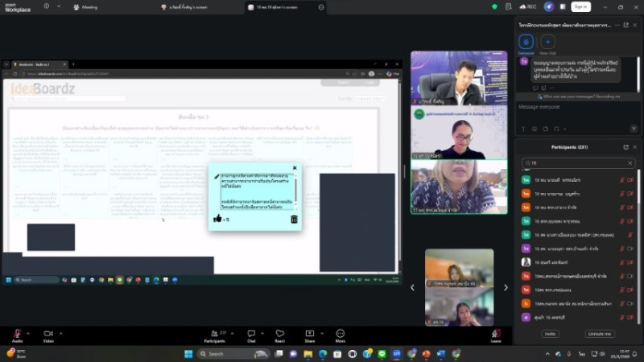
Task: Expand the audio options arrow next to Audio
Action: (29, 331)
